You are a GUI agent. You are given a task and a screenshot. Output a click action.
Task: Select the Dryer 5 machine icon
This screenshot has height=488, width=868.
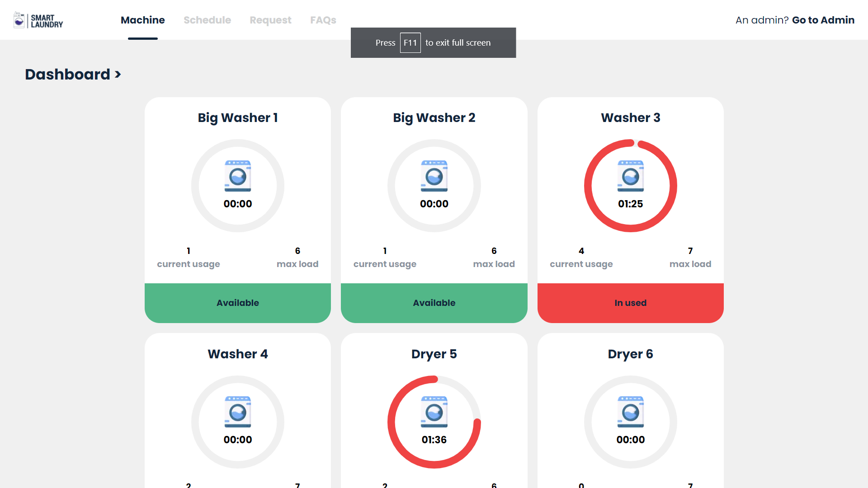(x=434, y=411)
